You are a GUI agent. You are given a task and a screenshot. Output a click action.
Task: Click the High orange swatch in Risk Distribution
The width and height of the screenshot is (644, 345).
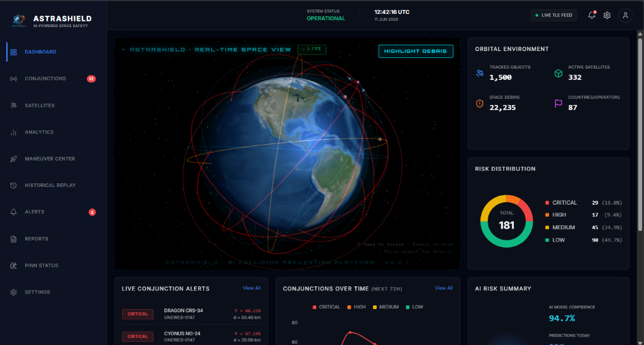coord(547,215)
